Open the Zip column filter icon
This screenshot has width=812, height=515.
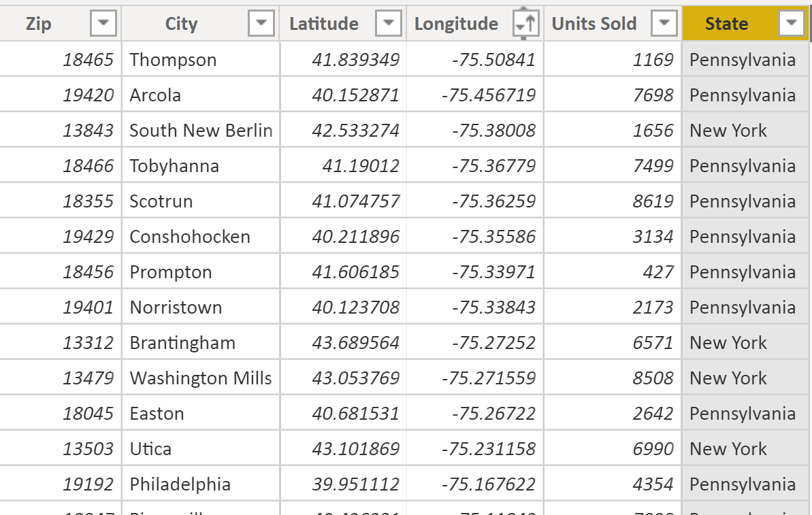pos(102,22)
